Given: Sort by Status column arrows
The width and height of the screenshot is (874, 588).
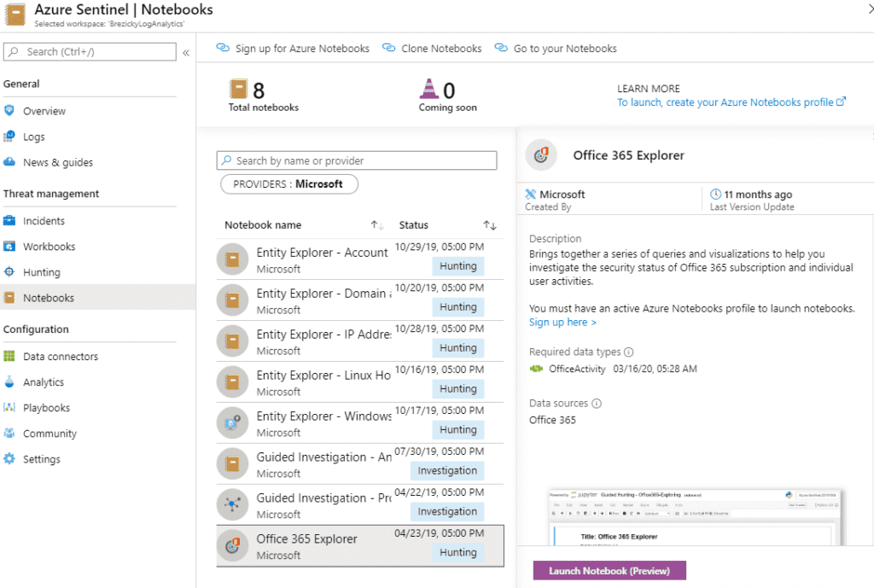Looking at the screenshot, I should click(490, 225).
